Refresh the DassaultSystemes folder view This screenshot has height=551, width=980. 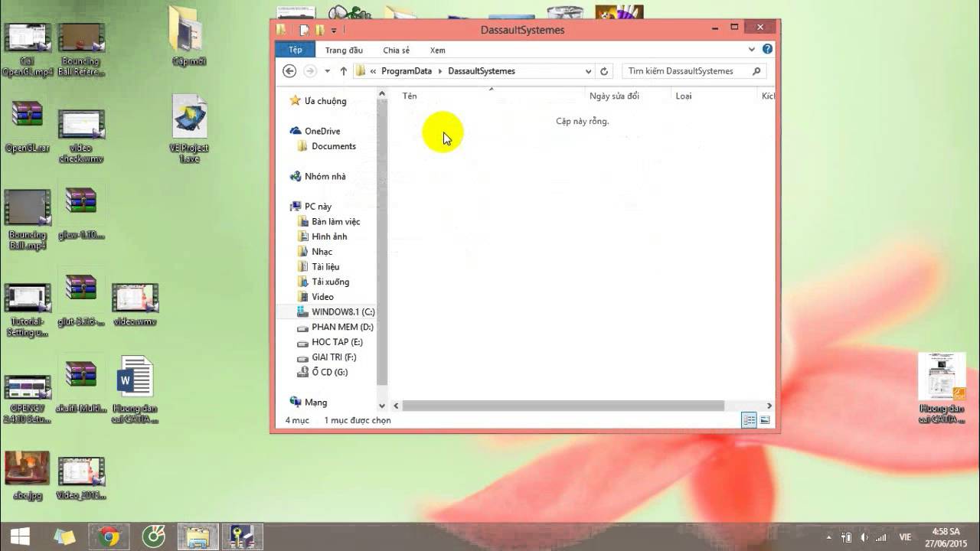click(604, 71)
